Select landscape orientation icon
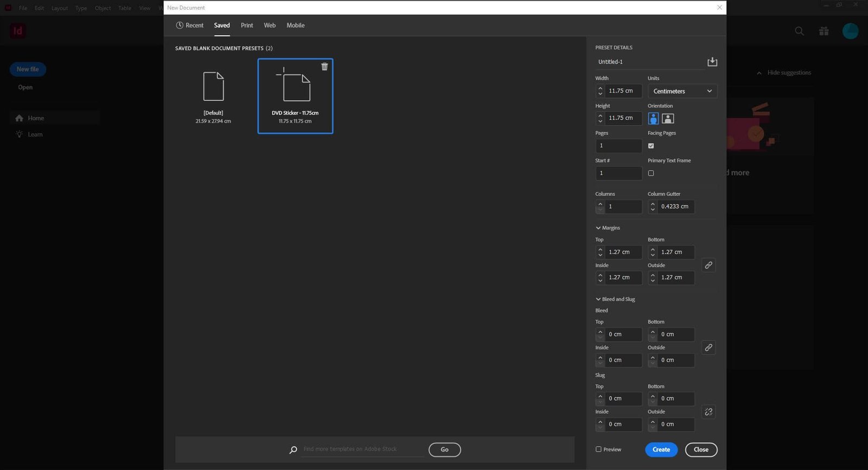868x470 pixels. point(668,118)
